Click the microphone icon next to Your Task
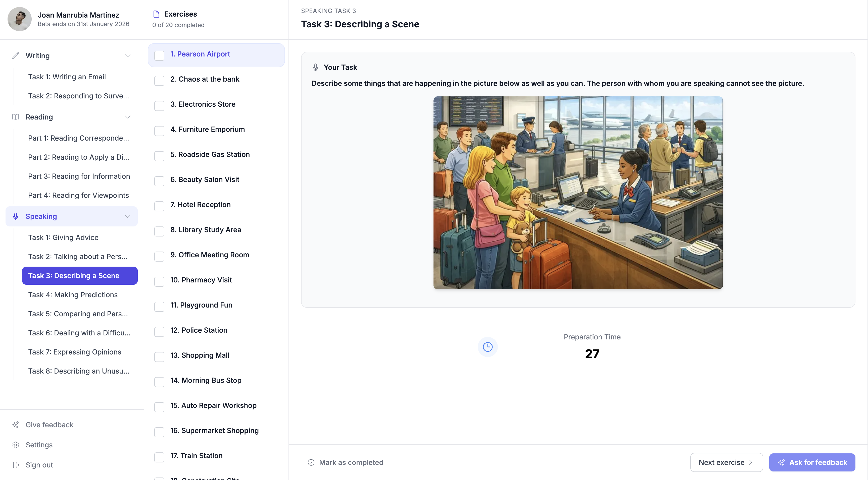This screenshot has height=480, width=868. tap(315, 67)
